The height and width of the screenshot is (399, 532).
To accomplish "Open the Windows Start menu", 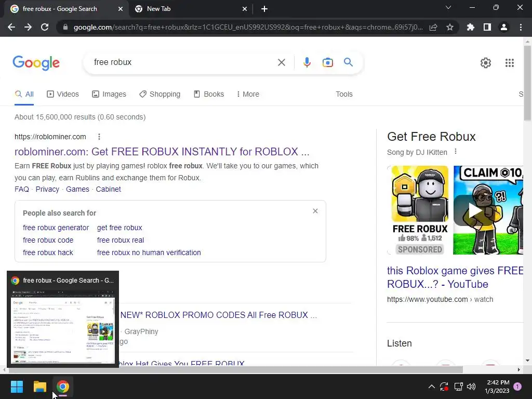I will (x=17, y=387).
